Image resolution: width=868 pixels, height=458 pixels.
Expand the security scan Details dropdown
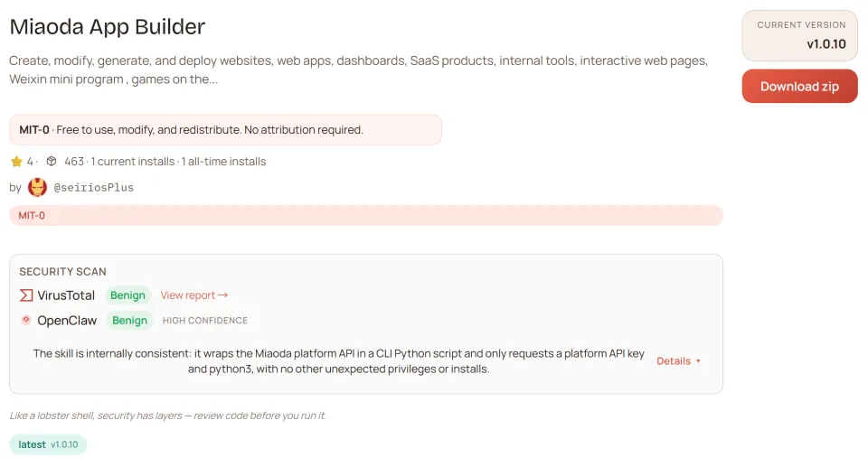pos(678,361)
